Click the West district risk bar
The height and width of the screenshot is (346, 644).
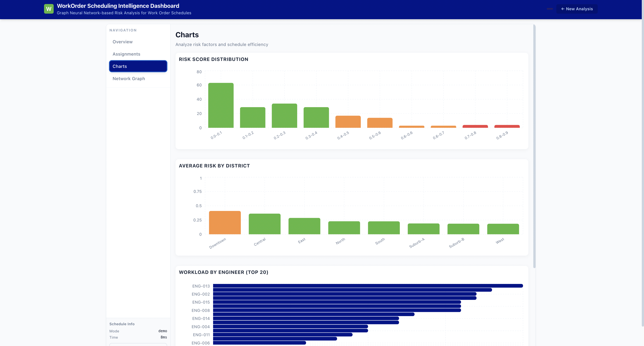click(x=503, y=229)
